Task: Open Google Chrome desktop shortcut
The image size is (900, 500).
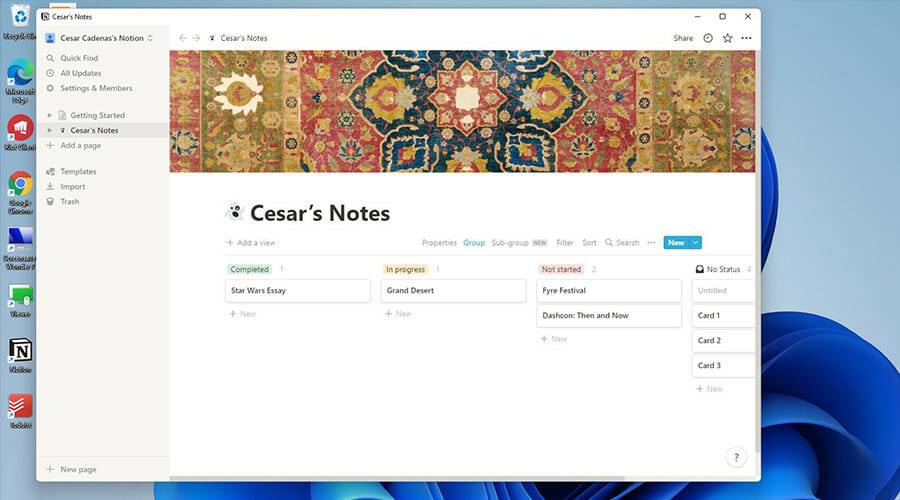Action: pos(20,193)
